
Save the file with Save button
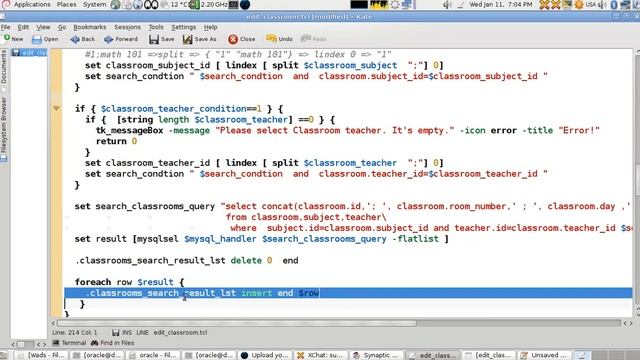tap(162, 39)
